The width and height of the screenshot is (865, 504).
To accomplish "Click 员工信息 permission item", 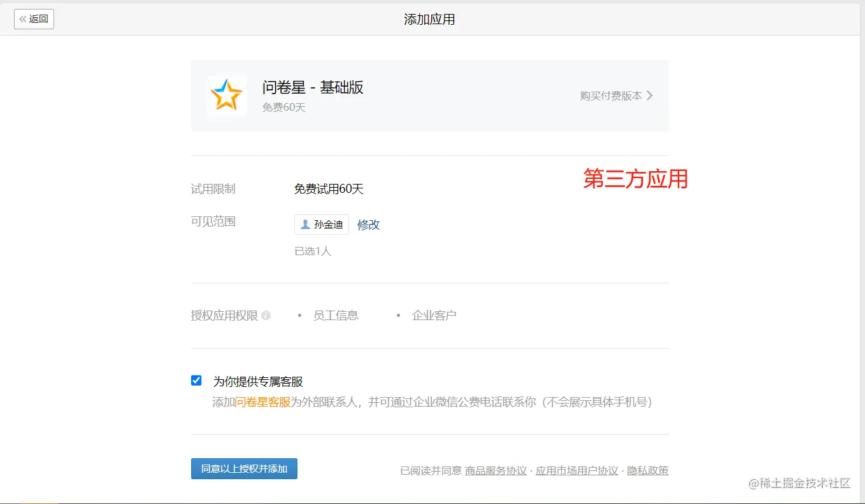I will (336, 316).
